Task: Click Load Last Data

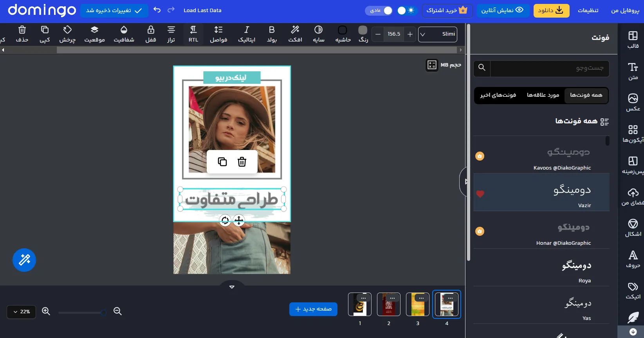Action: (x=202, y=10)
